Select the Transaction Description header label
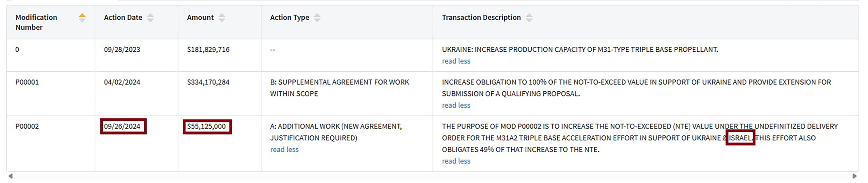 click(481, 18)
